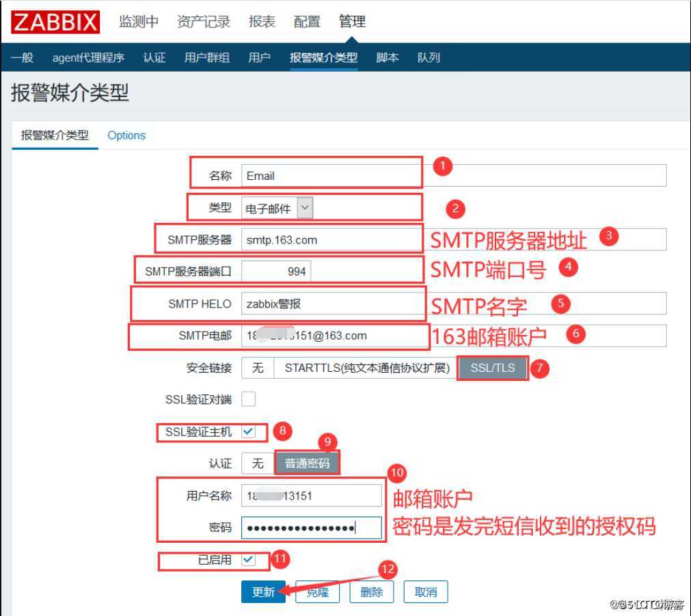Go to 一般 submenu item
This screenshot has height=616, width=691.
coord(22,57)
